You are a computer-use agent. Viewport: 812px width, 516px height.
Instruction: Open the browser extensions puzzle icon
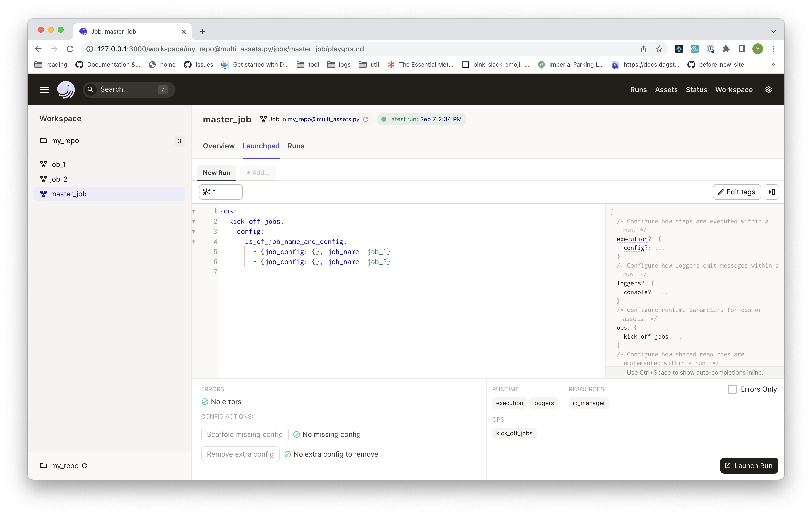pyautogui.click(x=726, y=49)
